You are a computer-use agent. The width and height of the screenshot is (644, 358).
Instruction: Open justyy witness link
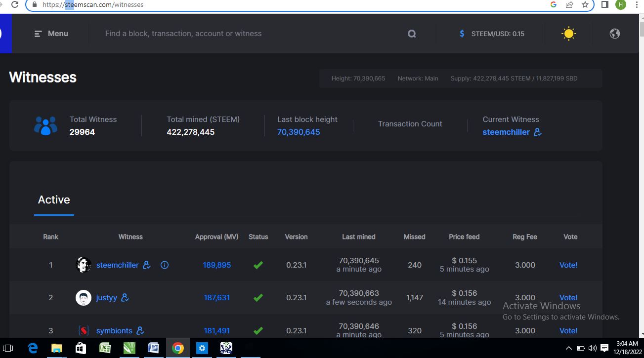click(x=107, y=298)
